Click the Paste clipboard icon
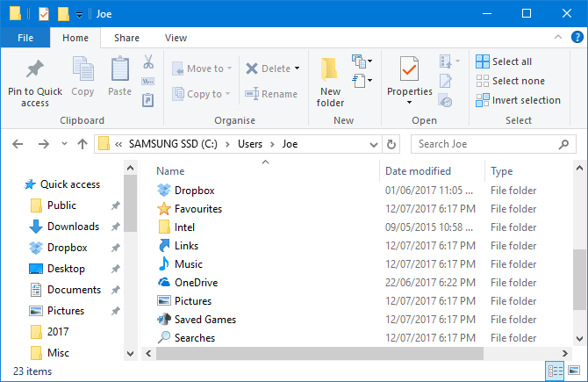 coord(120,69)
